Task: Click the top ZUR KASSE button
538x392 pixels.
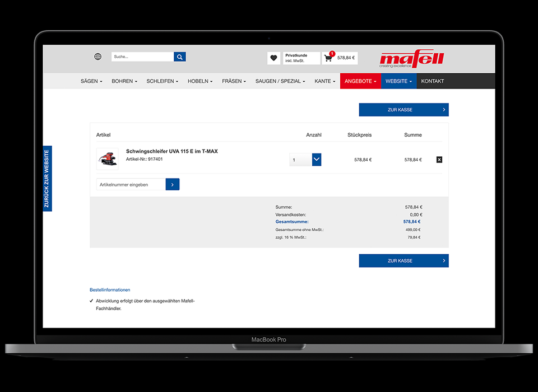Action: tap(404, 110)
